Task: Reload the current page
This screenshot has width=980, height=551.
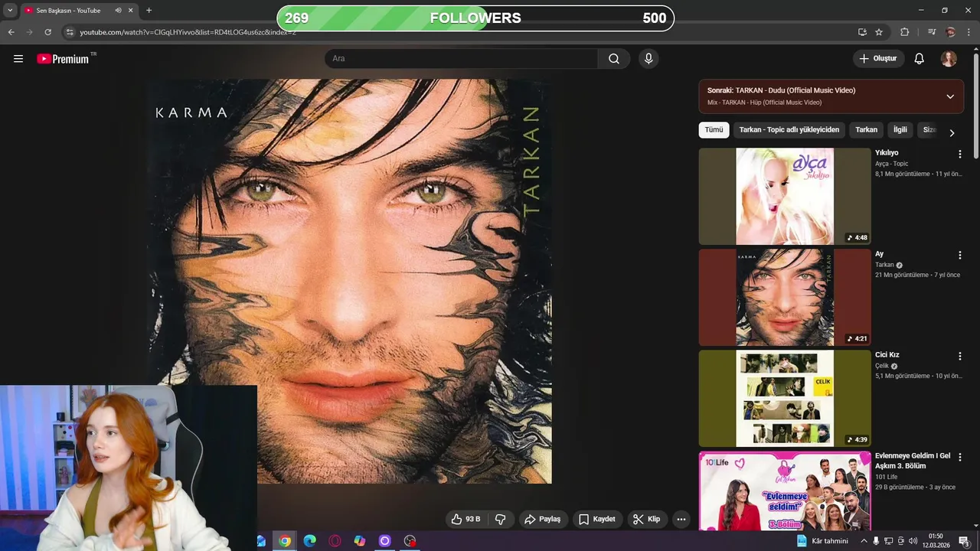Action: point(47,32)
